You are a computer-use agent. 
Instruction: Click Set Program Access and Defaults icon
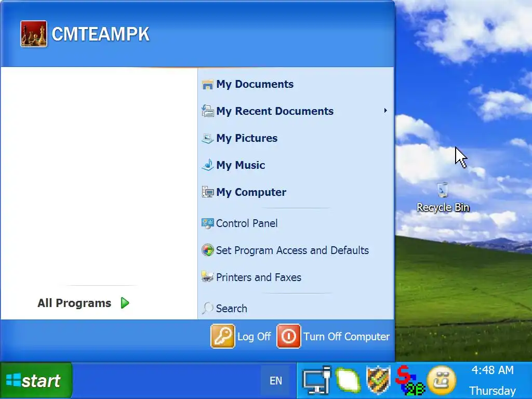point(207,250)
